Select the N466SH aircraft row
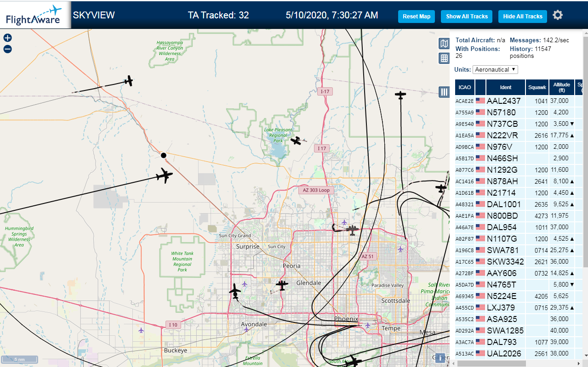This screenshot has height=367, width=588. [519, 158]
